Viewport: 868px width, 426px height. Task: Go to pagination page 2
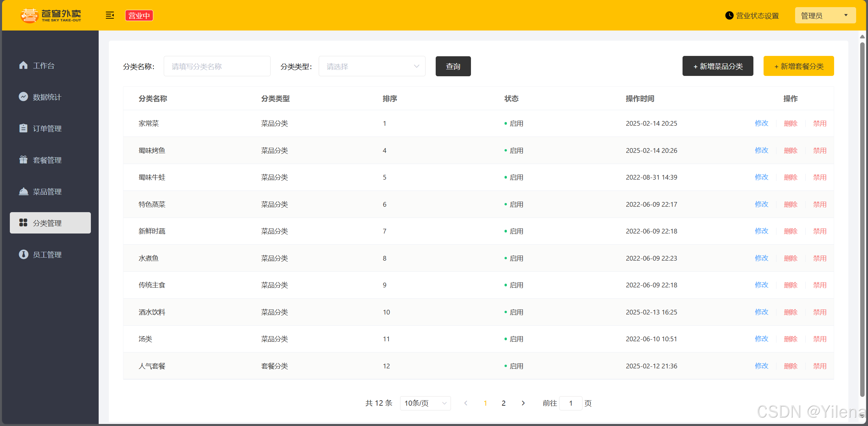point(504,403)
